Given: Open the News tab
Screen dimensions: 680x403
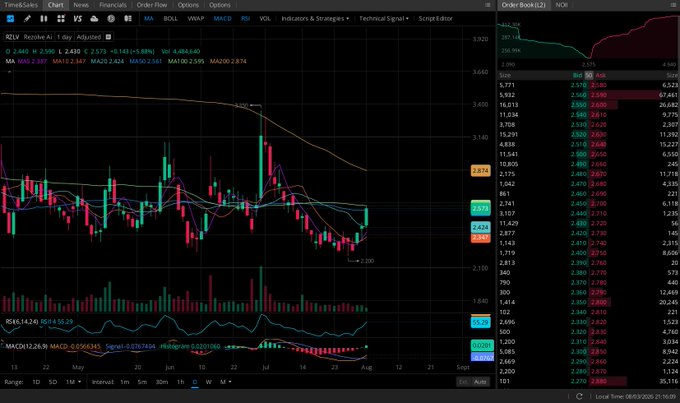Looking at the screenshot, I should click(81, 5).
